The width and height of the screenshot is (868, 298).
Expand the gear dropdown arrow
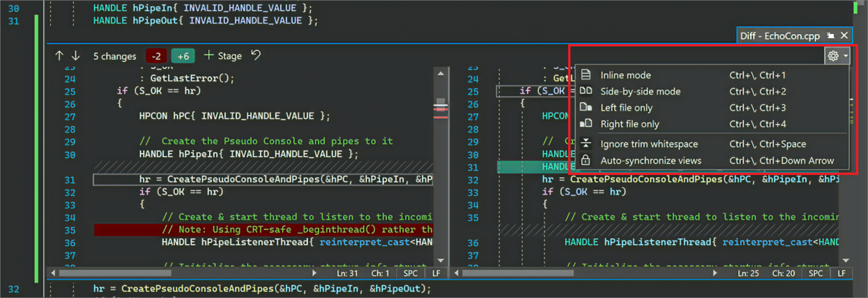(846, 56)
